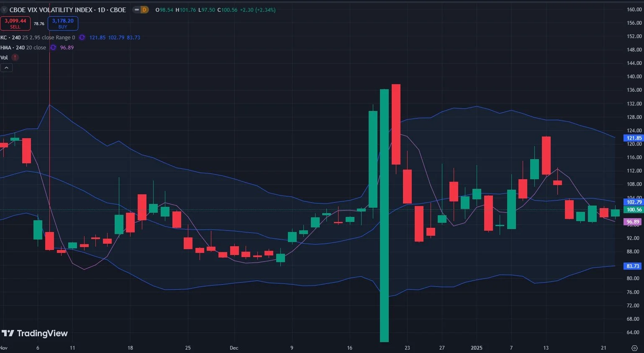Click the BUY 3,178.20 button
Viewport: 644px width, 353px height.
(x=63, y=23)
